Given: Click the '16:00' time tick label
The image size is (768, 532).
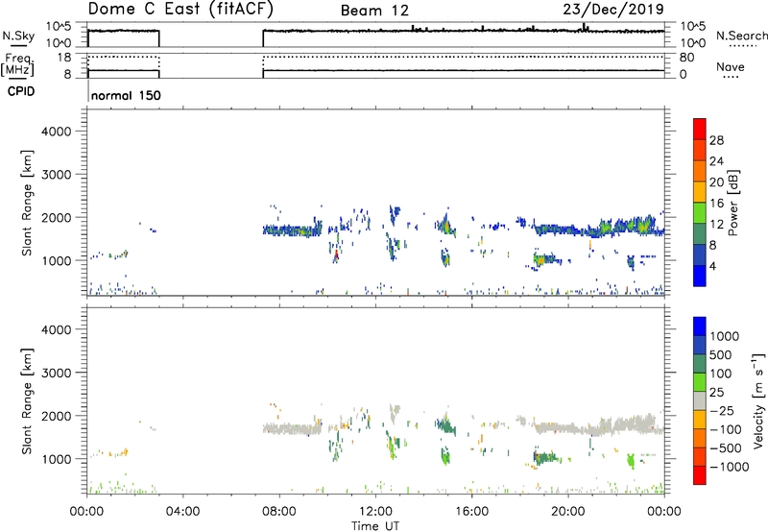Looking at the screenshot, I should coord(471,512).
